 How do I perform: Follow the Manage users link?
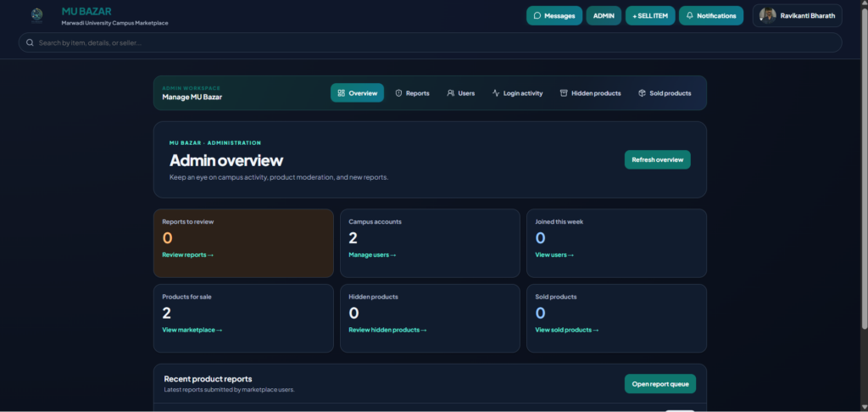372,254
